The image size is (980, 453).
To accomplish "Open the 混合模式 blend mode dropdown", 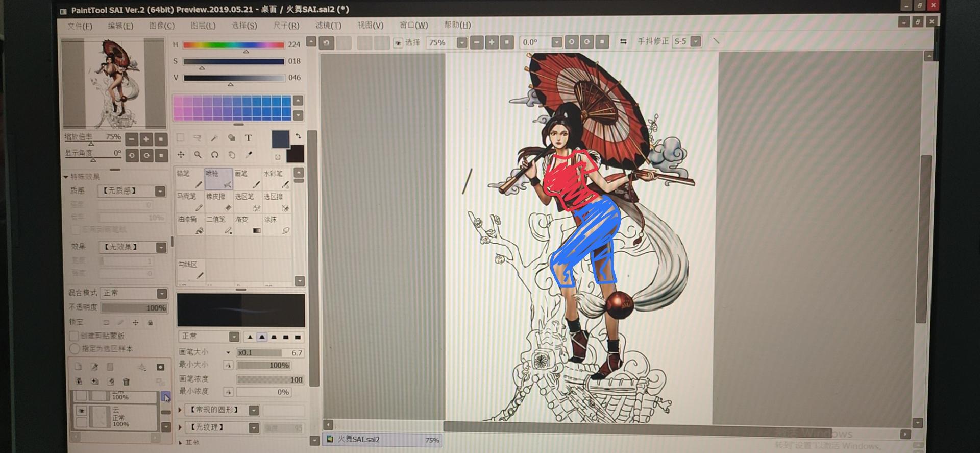I will (162, 293).
